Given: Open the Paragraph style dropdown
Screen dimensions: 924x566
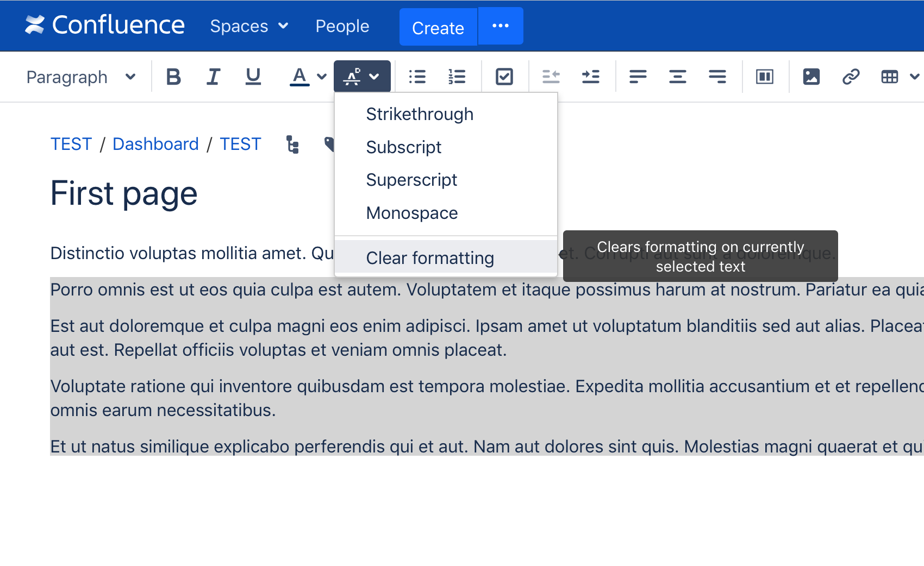Looking at the screenshot, I should click(x=80, y=77).
